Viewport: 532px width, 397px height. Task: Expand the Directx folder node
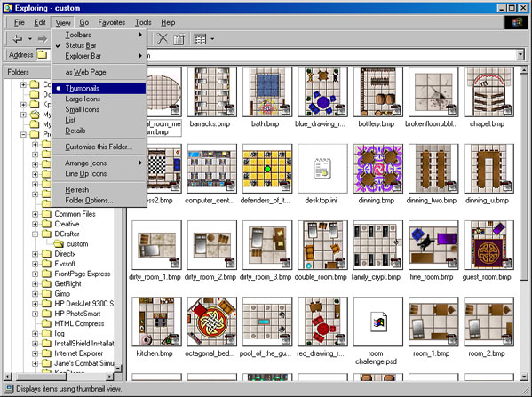pos(35,254)
